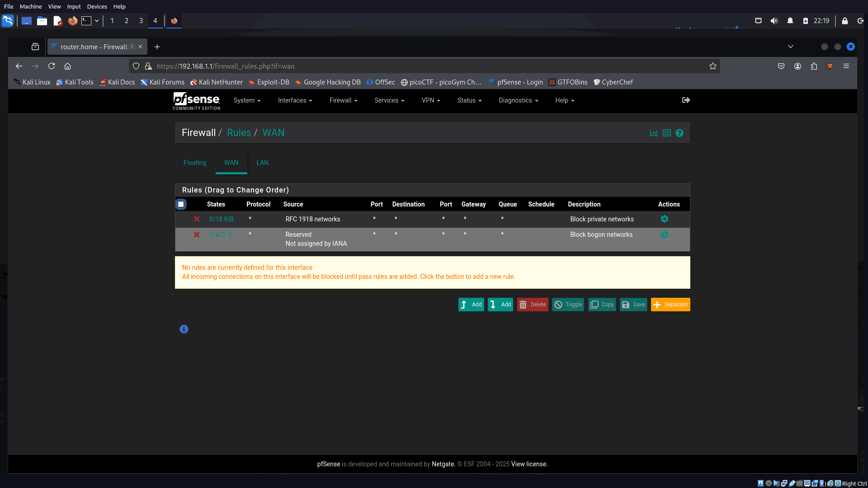
Task: Open the Firefox extensions puzzle icon
Action: [x=814, y=66]
